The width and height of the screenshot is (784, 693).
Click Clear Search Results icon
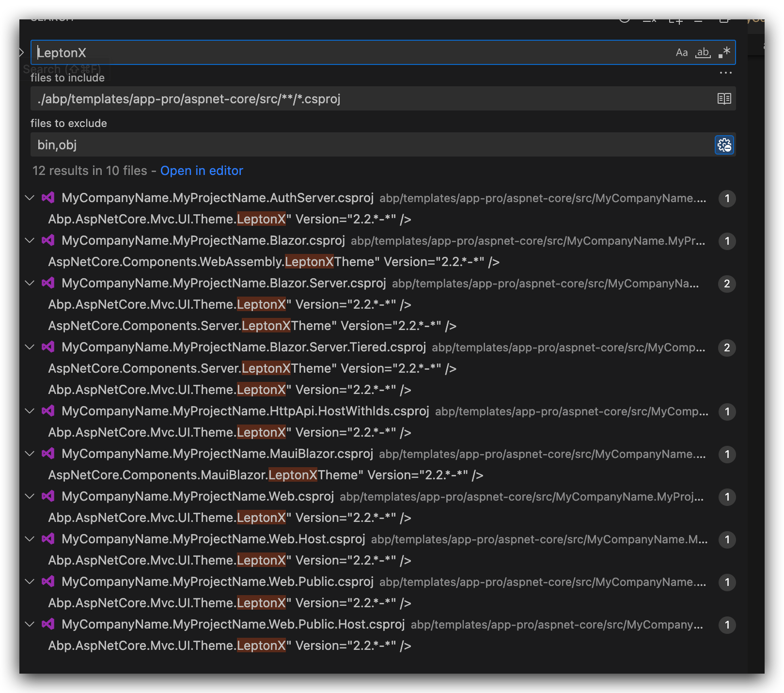(649, 20)
